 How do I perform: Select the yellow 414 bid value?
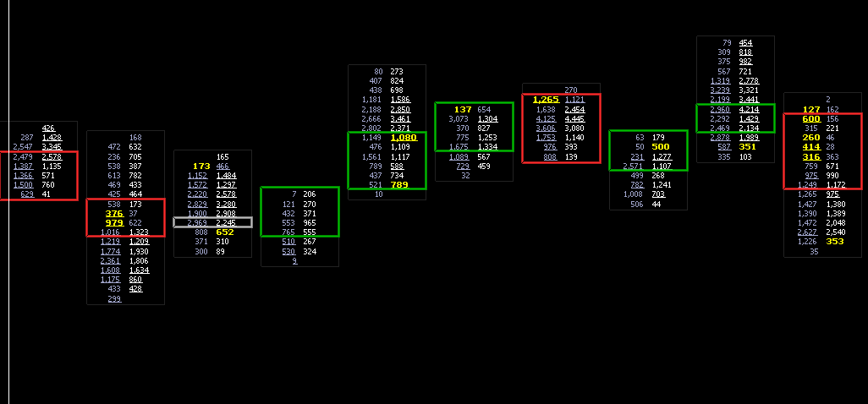pos(811,146)
